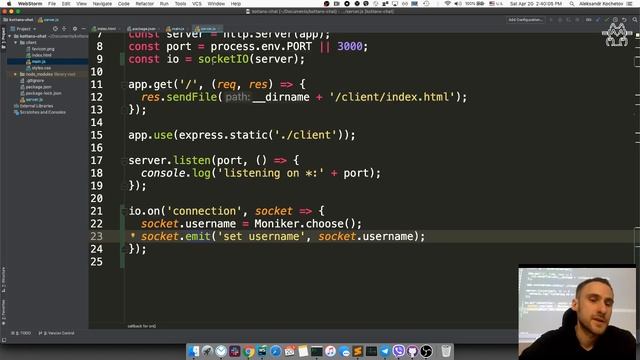Open package-lock.json in project tree
640x360 pixels.
(x=41, y=93)
